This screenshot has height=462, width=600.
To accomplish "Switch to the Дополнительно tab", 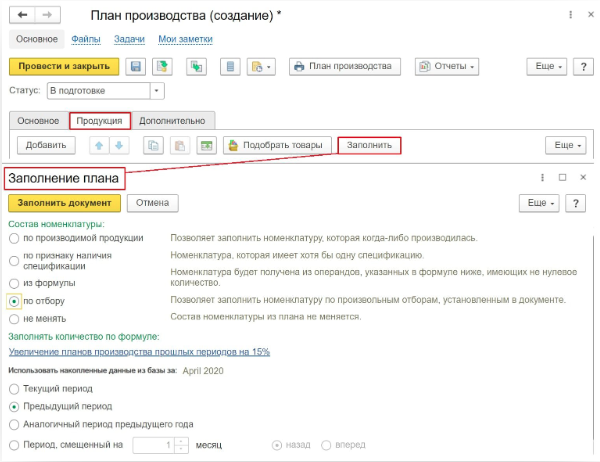I will click(172, 121).
